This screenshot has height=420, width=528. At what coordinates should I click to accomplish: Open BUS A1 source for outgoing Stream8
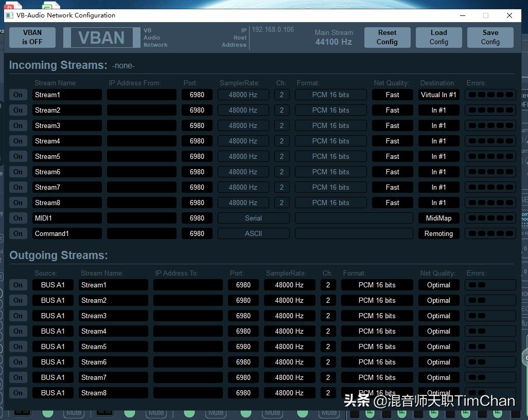click(x=53, y=393)
